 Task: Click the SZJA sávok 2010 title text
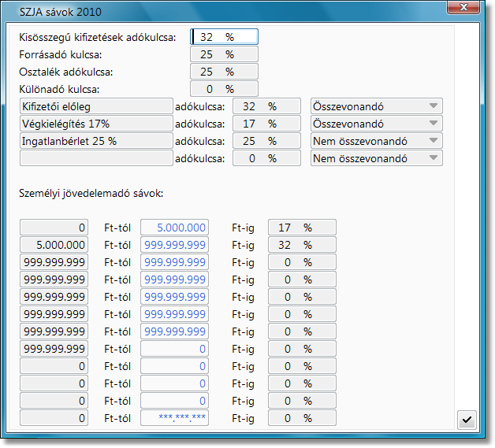click(61, 12)
